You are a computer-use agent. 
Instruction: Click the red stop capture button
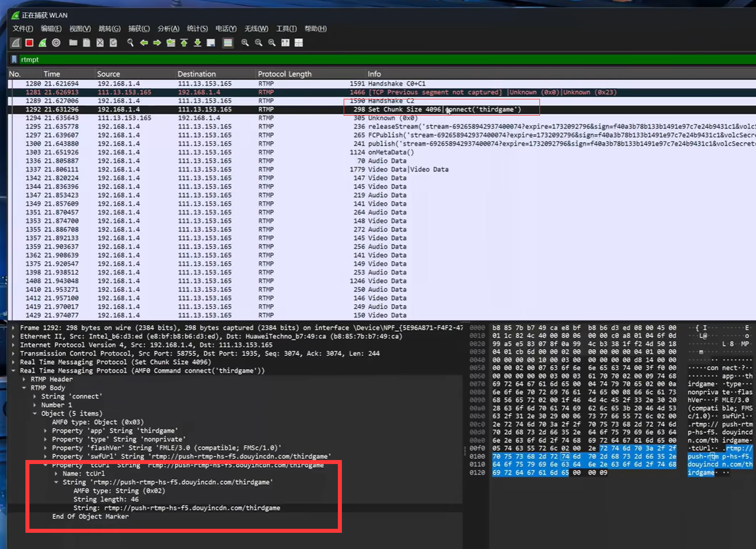pyautogui.click(x=29, y=43)
